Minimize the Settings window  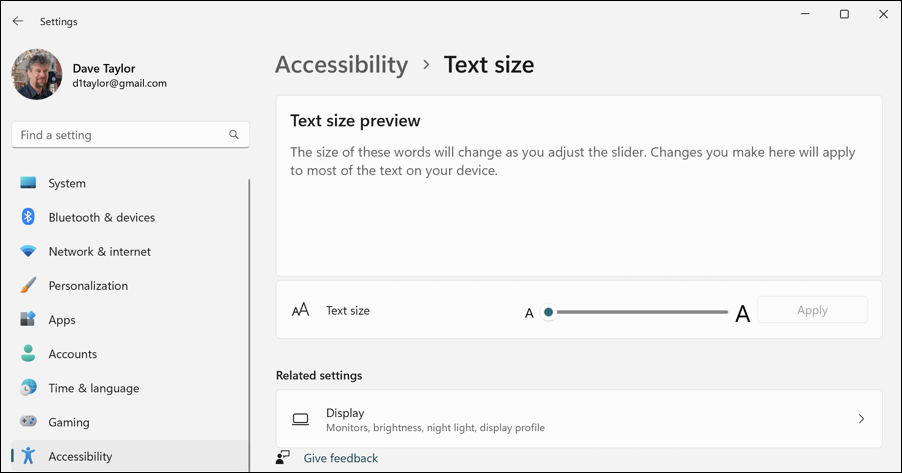pos(805,14)
